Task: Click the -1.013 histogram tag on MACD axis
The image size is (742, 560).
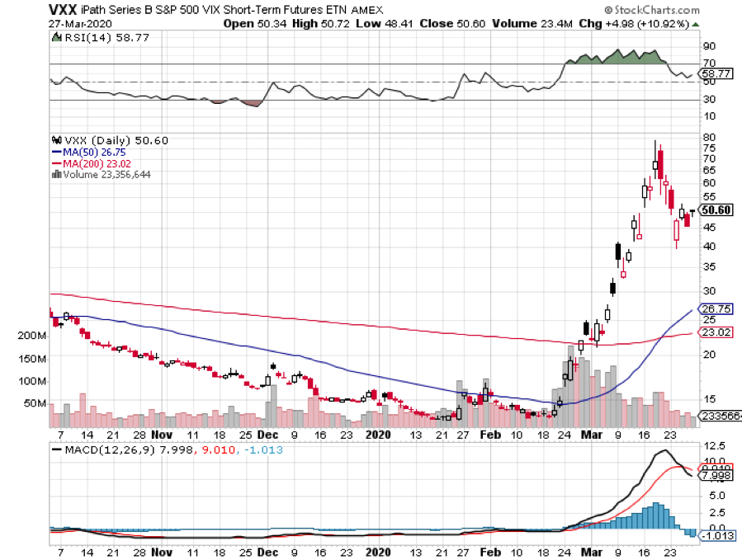Action: [x=716, y=536]
